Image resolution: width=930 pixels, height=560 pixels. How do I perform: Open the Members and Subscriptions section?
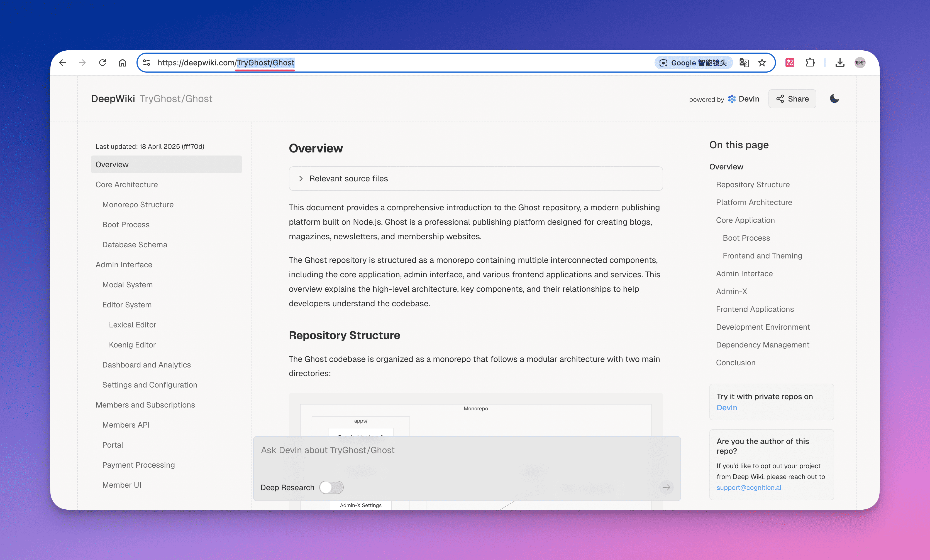coord(145,405)
